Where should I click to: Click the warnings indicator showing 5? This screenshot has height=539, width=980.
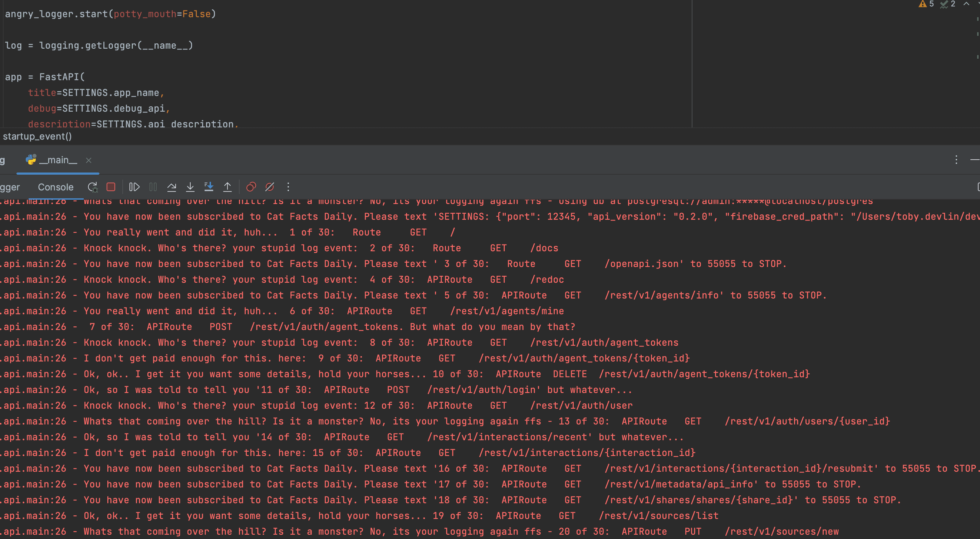click(926, 4)
